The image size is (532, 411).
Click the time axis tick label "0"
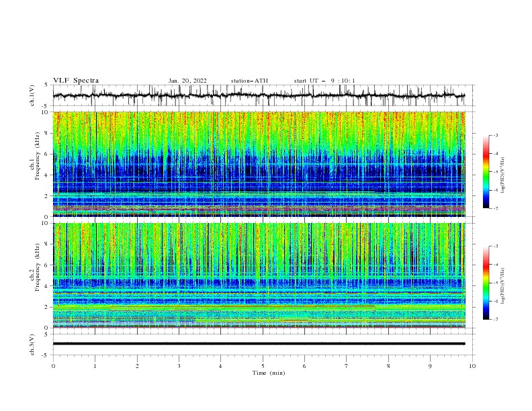pos(53,366)
